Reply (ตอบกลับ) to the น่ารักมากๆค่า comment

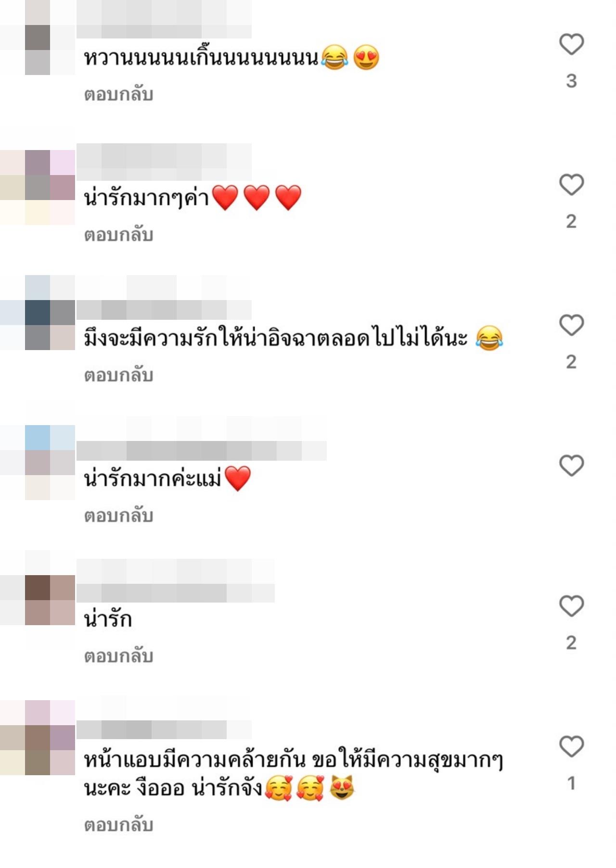tap(118, 235)
